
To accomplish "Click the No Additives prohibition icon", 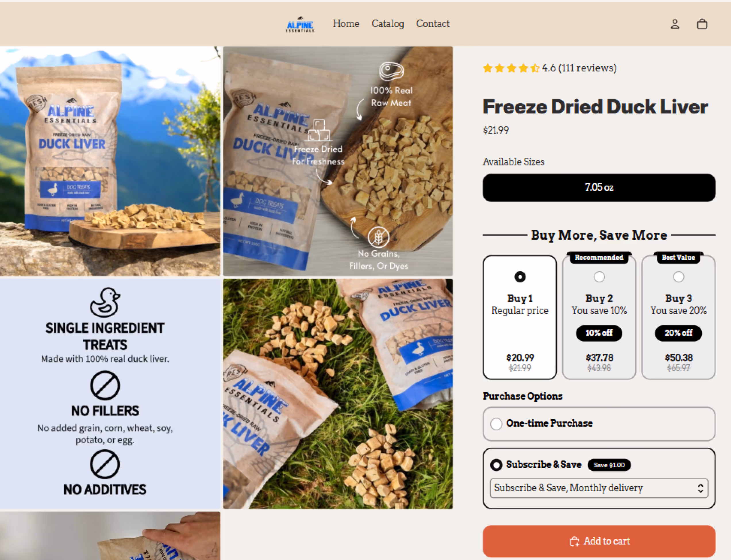I will click(x=105, y=464).
